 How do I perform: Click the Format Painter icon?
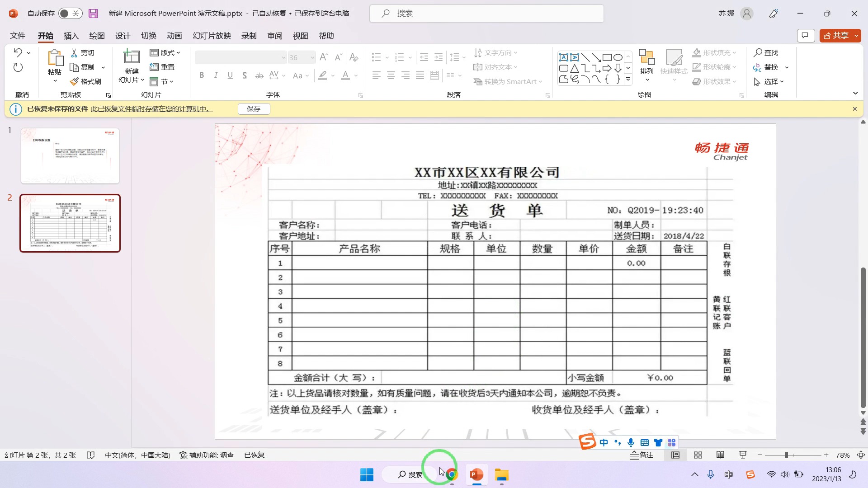(75, 81)
